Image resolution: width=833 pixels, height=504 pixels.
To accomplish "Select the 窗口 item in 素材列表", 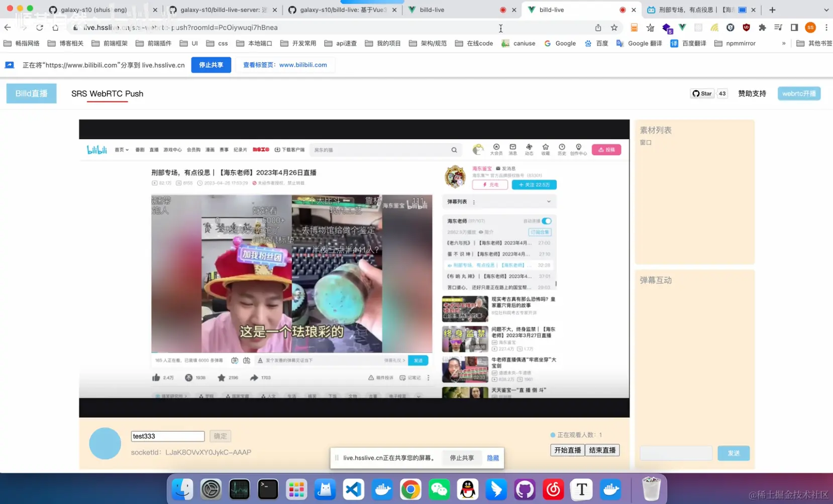I will click(646, 143).
